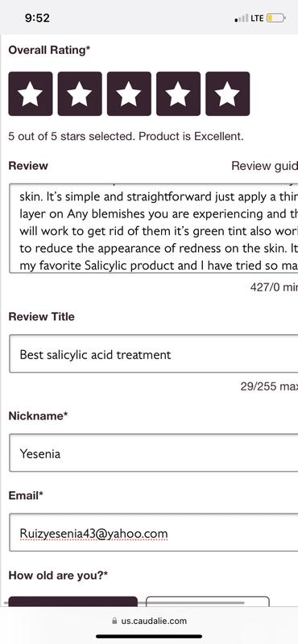Screen dimensions: 298x644
Task: Tap the 9:52 clock in status bar
Action: [37, 18]
